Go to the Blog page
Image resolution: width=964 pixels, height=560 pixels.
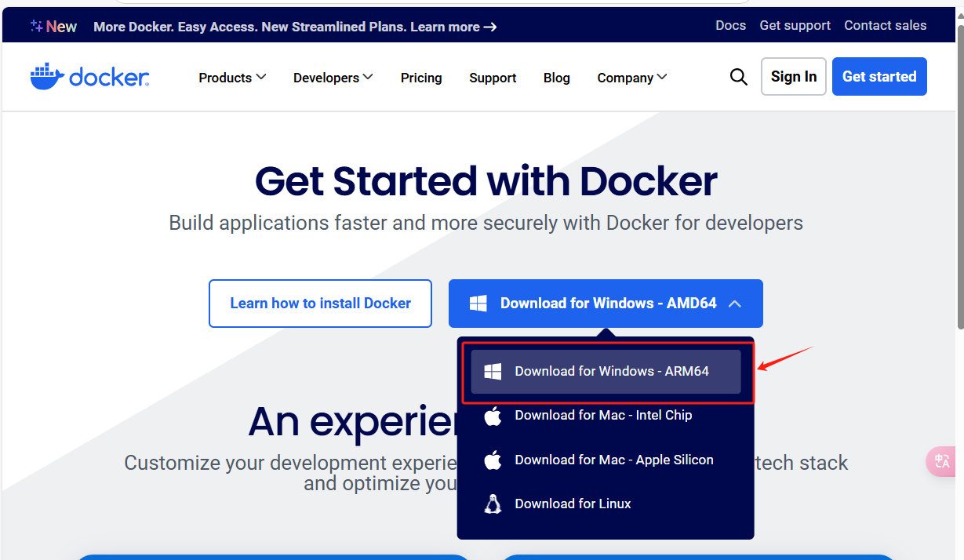(x=557, y=78)
